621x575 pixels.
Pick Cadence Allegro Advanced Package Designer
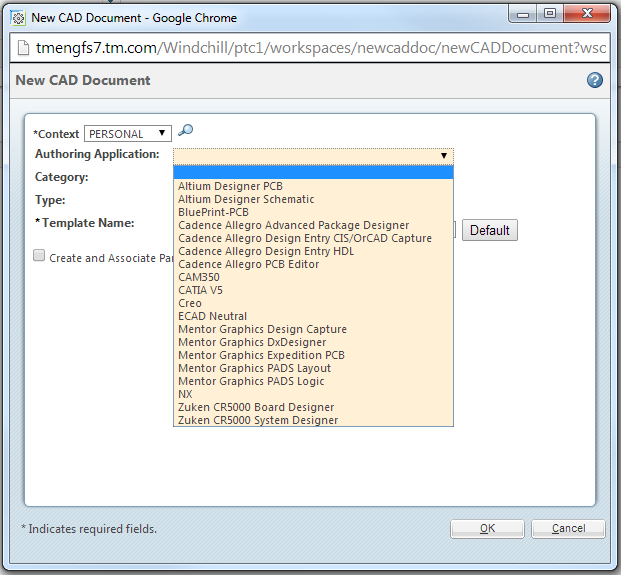313,225
